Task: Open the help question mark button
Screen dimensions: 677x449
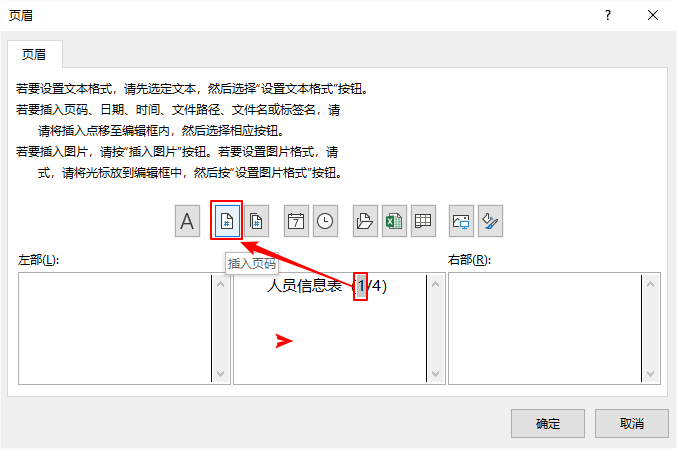Action: [x=608, y=16]
